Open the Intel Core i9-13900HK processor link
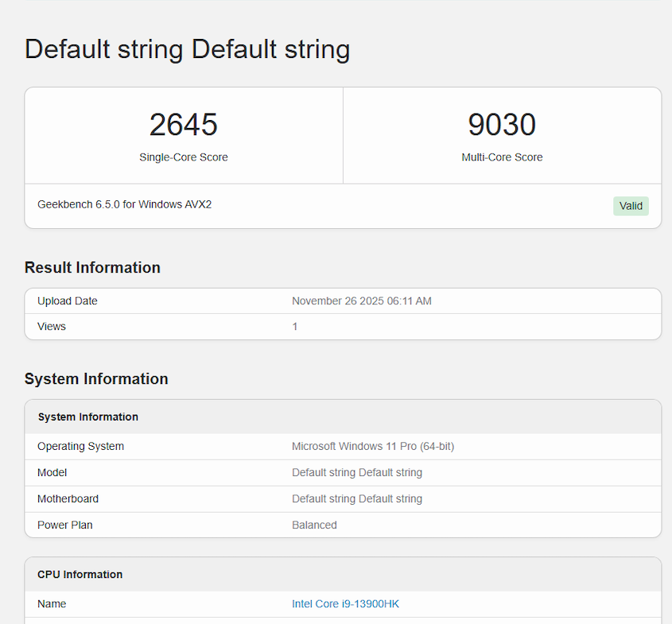Viewport: 672px width, 624px height. pyautogui.click(x=345, y=604)
